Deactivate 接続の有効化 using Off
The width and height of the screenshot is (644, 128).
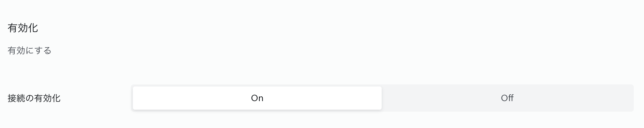click(507, 98)
